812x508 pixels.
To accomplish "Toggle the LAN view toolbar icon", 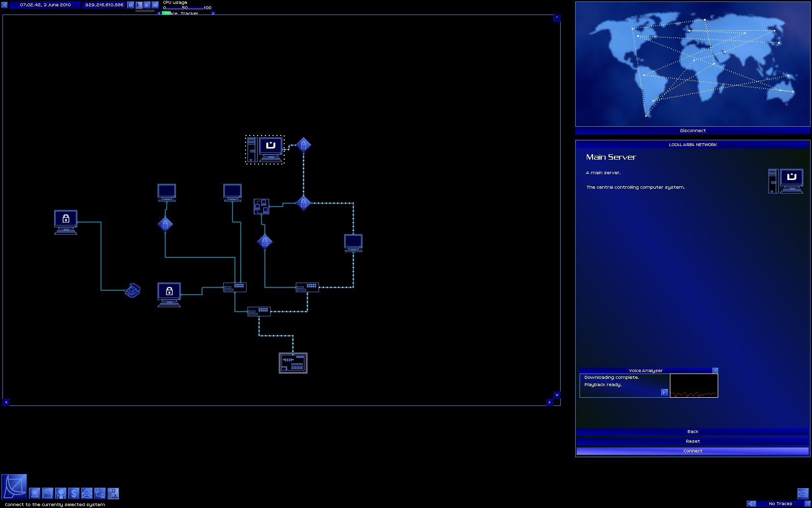I will point(113,493).
